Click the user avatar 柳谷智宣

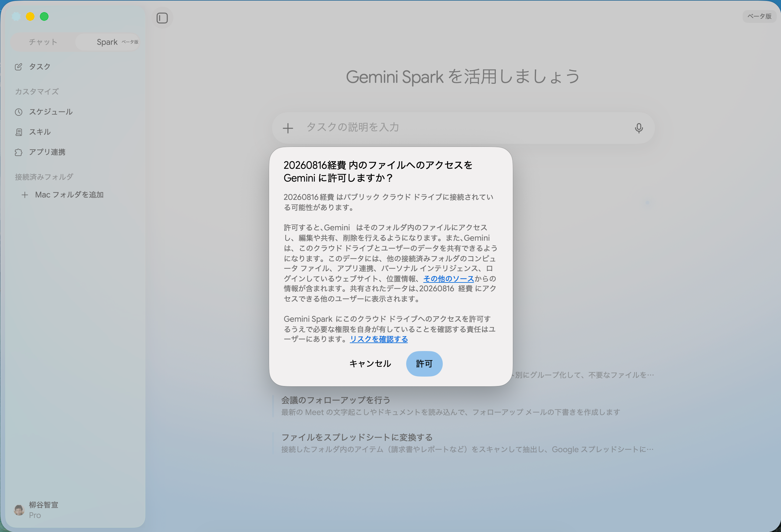pyautogui.click(x=19, y=510)
